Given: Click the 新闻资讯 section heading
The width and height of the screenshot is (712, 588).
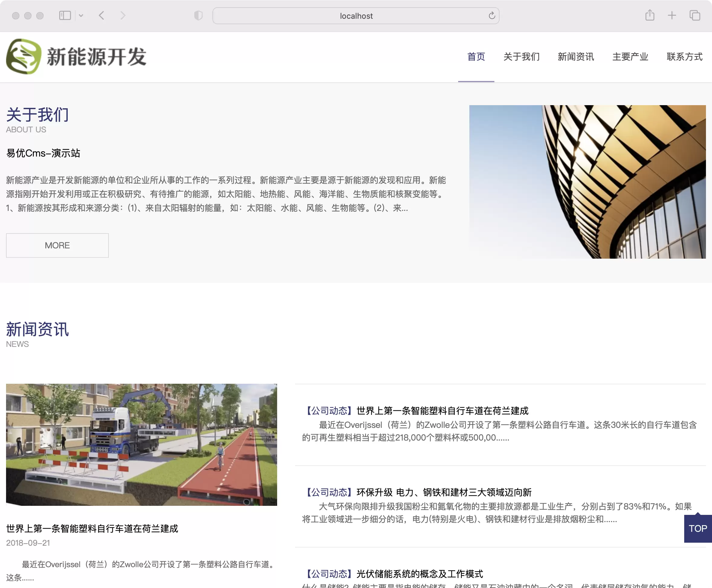Looking at the screenshot, I should click(x=37, y=329).
